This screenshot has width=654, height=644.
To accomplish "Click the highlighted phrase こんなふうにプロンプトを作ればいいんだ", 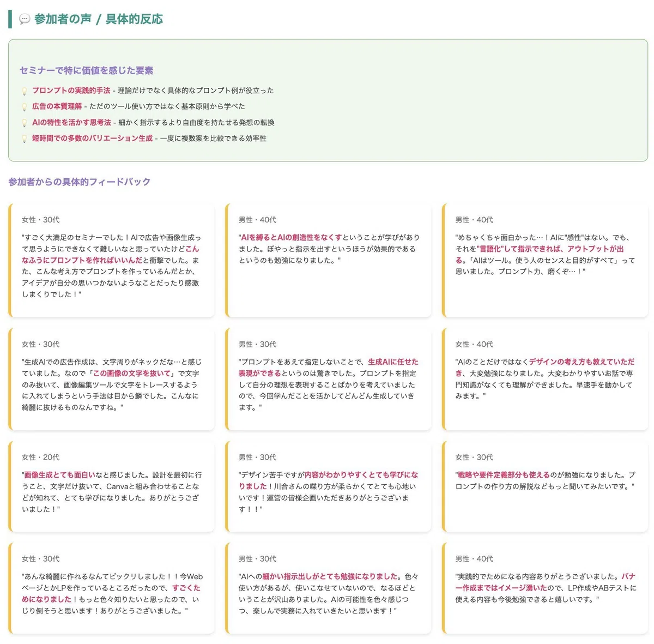I will [111, 255].
